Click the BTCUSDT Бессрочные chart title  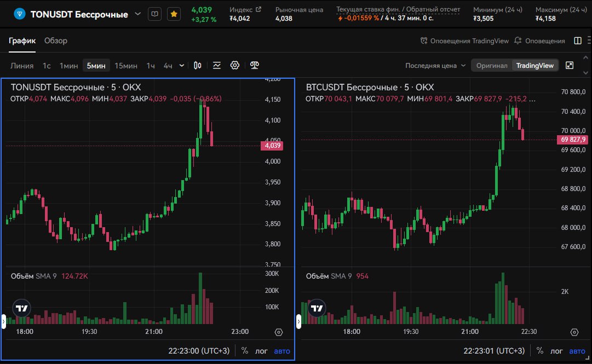[x=370, y=87]
